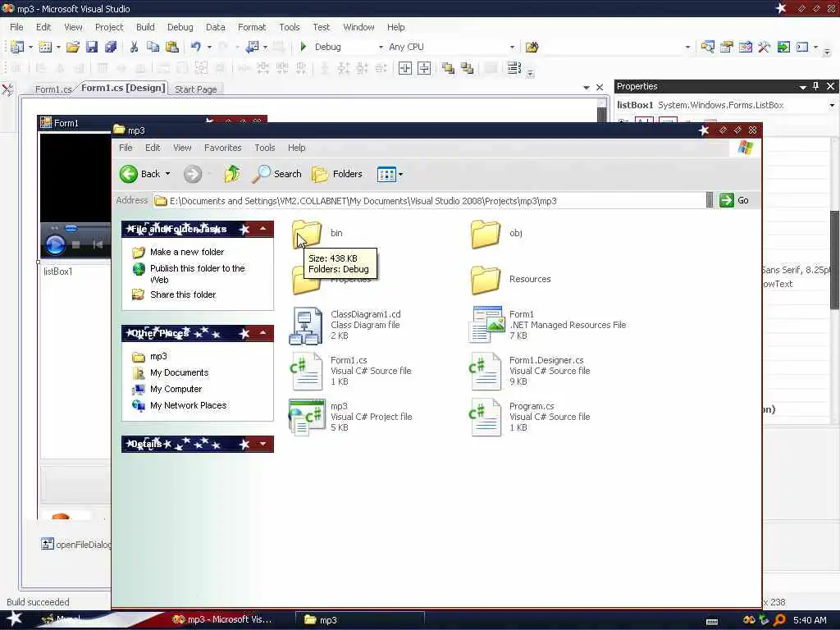The height and width of the screenshot is (630, 840).
Task: Click the Save All icon in Visual Studio
Action: (111, 47)
